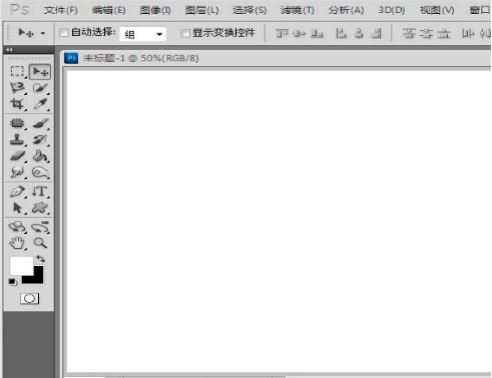The height and width of the screenshot is (378, 492).
Task: Select the Lasso tool
Action: tap(17, 88)
